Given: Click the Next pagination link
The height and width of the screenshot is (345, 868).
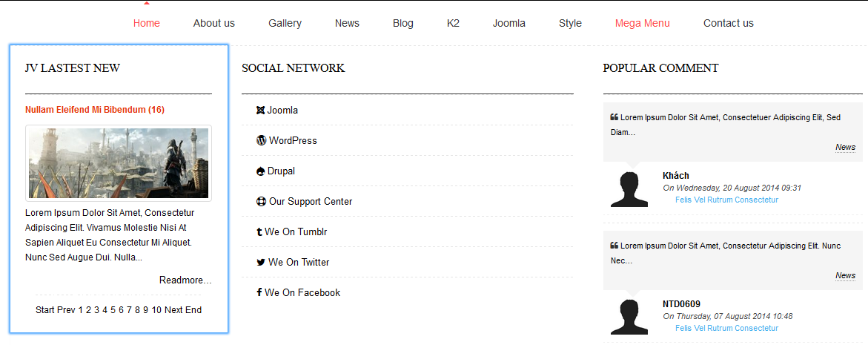Looking at the screenshot, I should coord(173,310).
